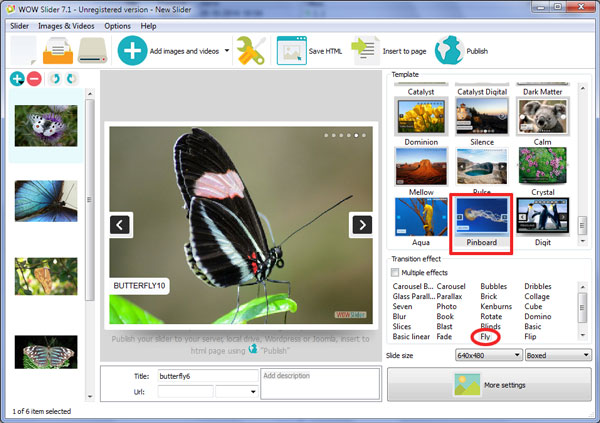Open the Slide size 640x480 dropdown

pyautogui.click(x=489, y=355)
